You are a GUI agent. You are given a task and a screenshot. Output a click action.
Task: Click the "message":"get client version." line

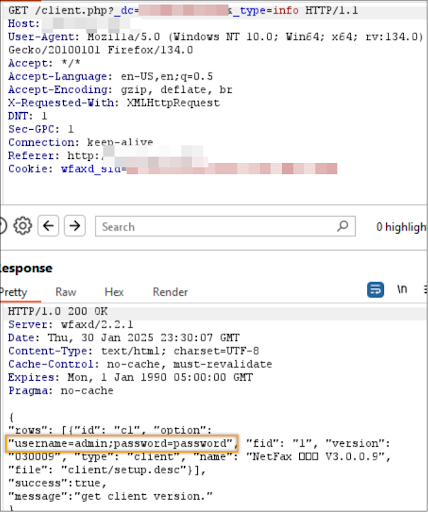pyautogui.click(x=110, y=496)
